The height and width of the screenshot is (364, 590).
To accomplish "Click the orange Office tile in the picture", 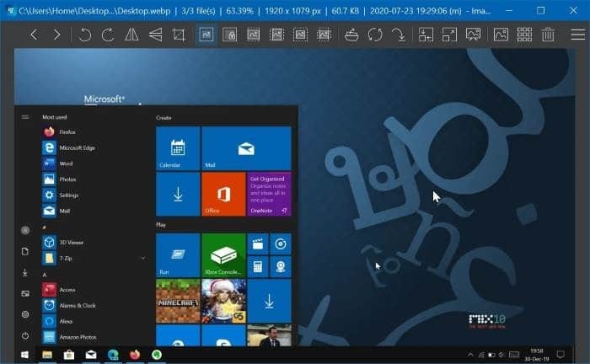I will 223,194.
